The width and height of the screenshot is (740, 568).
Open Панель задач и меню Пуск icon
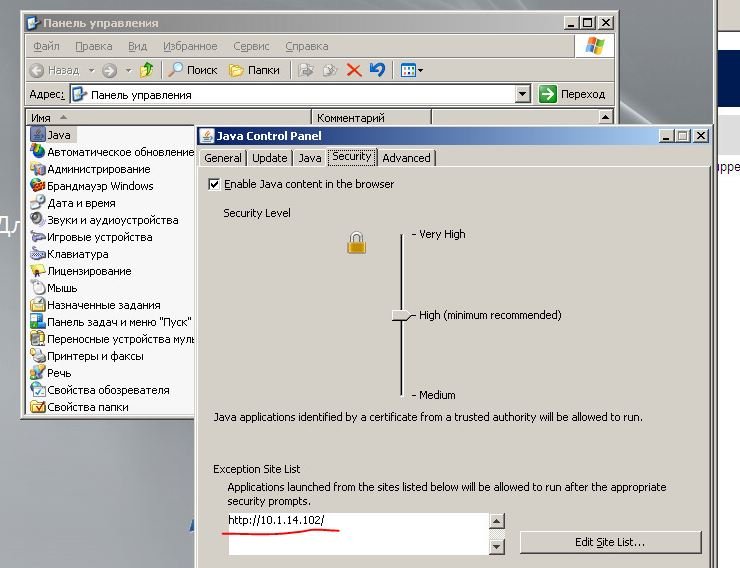click(x=37, y=321)
